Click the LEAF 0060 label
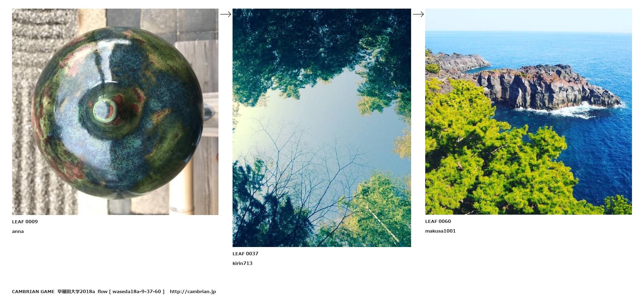 [438, 221]
